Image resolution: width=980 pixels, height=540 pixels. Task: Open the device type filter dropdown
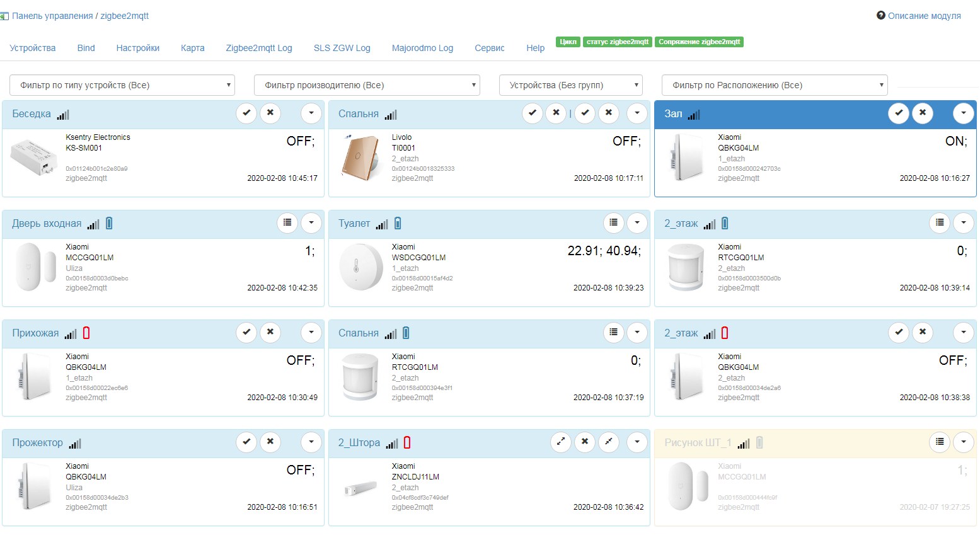122,84
